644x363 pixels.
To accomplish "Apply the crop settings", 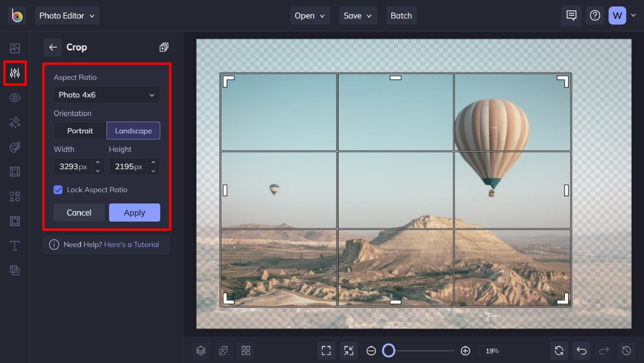I will pyautogui.click(x=134, y=212).
